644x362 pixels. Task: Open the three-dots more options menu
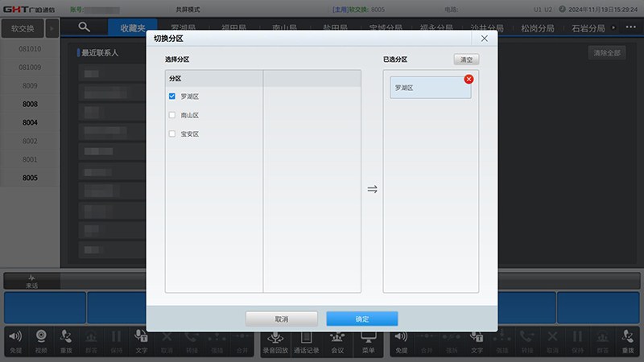click(630, 27)
